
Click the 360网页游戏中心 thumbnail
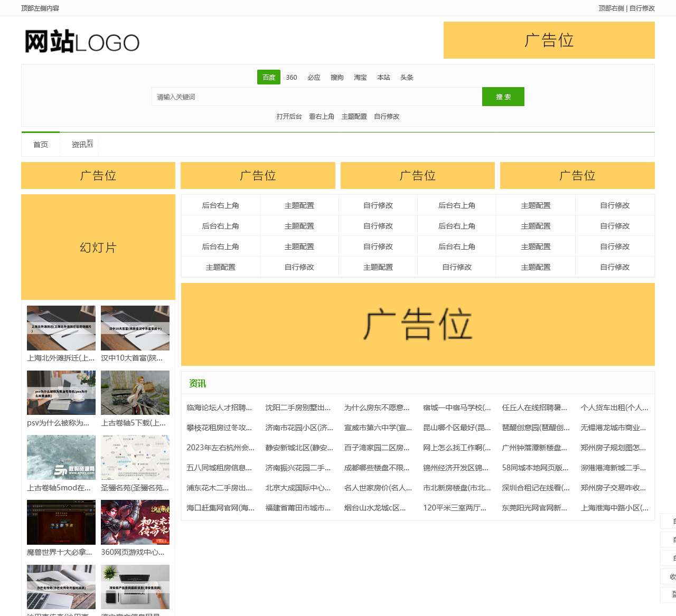[x=135, y=522]
